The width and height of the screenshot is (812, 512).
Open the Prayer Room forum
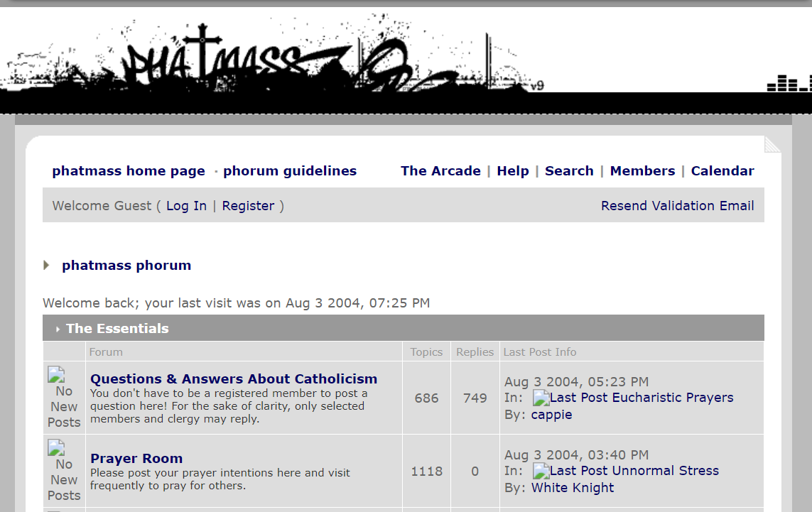click(x=136, y=459)
